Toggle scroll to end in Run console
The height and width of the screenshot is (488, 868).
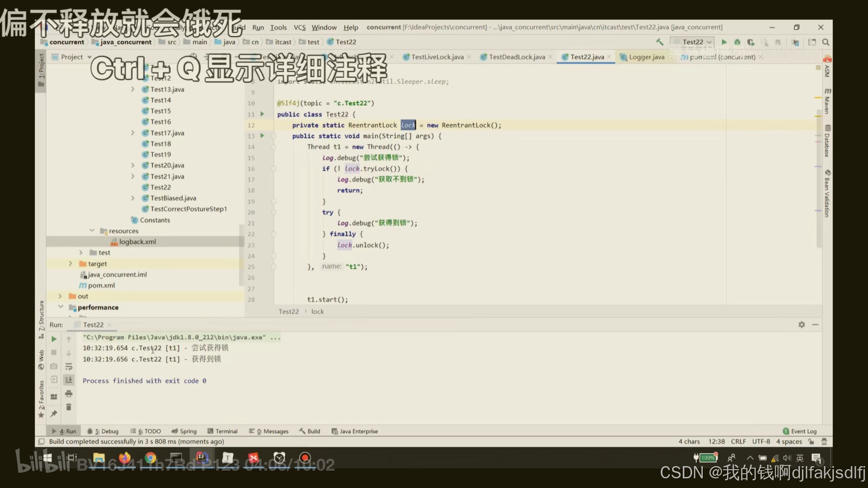[x=69, y=380]
